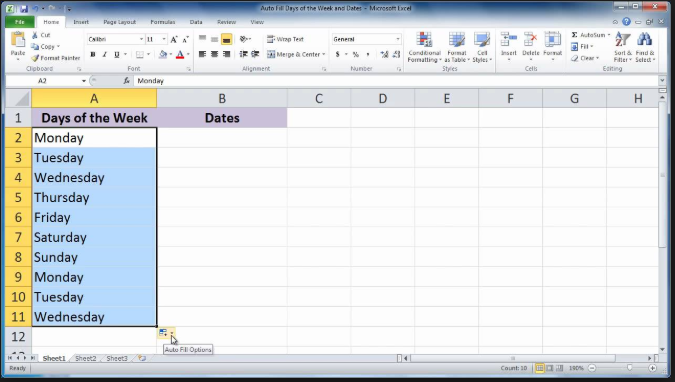675x382 pixels.
Task: Open the Name Box dropdown arrow
Action: 84,81
